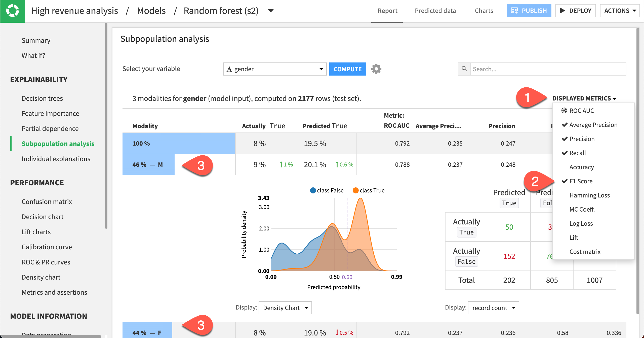This screenshot has width=644, height=338.
Task: Open the gender variable dropdown
Action: [x=274, y=69]
